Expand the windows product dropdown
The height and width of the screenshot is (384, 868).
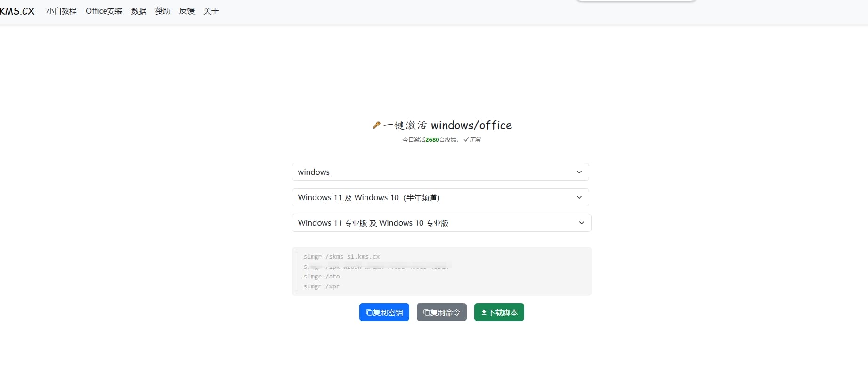coord(440,172)
